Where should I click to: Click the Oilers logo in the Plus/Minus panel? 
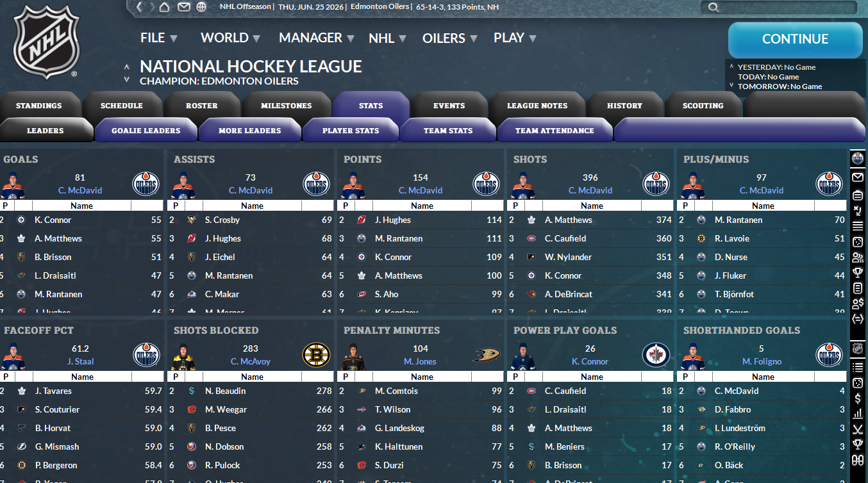pos(829,184)
